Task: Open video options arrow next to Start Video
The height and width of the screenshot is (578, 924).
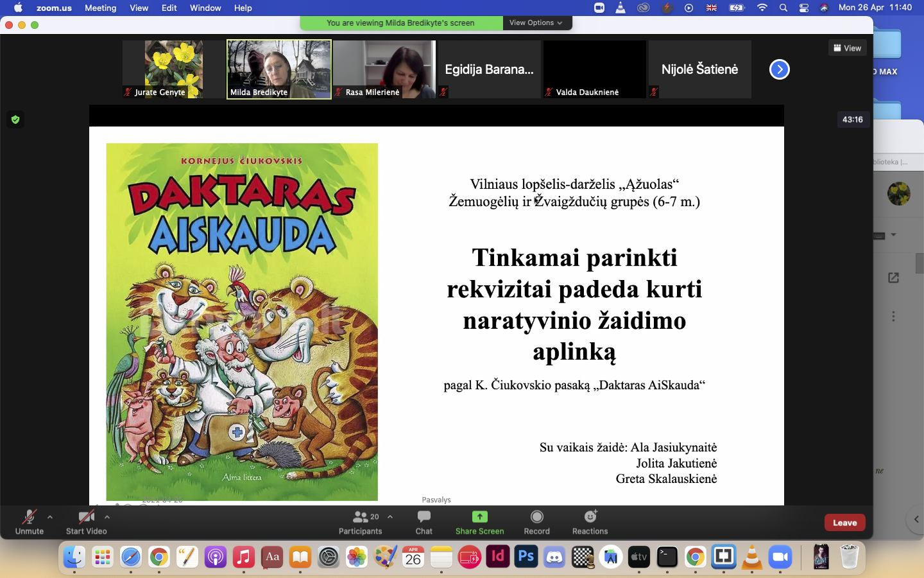Action: 107,516
